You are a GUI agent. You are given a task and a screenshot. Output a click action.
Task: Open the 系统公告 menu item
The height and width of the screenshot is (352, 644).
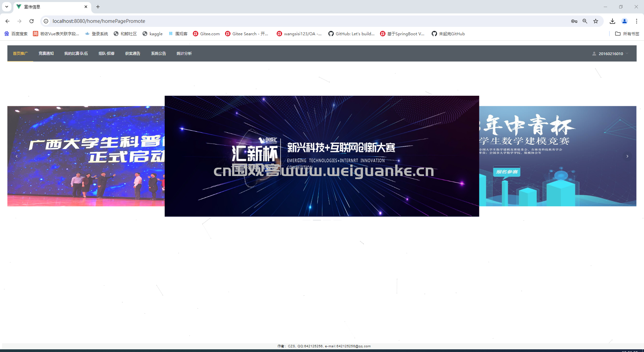coord(158,53)
